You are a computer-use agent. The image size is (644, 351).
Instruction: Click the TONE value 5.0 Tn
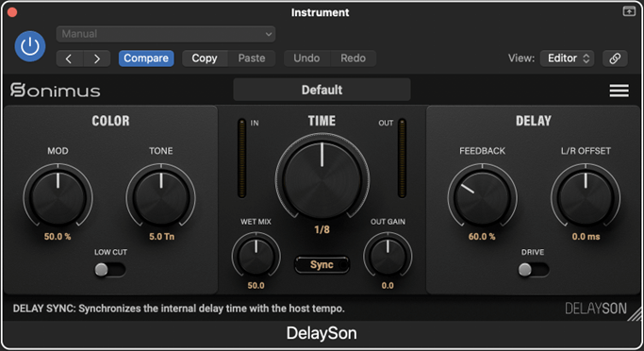pyautogui.click(x=162, y=237)
